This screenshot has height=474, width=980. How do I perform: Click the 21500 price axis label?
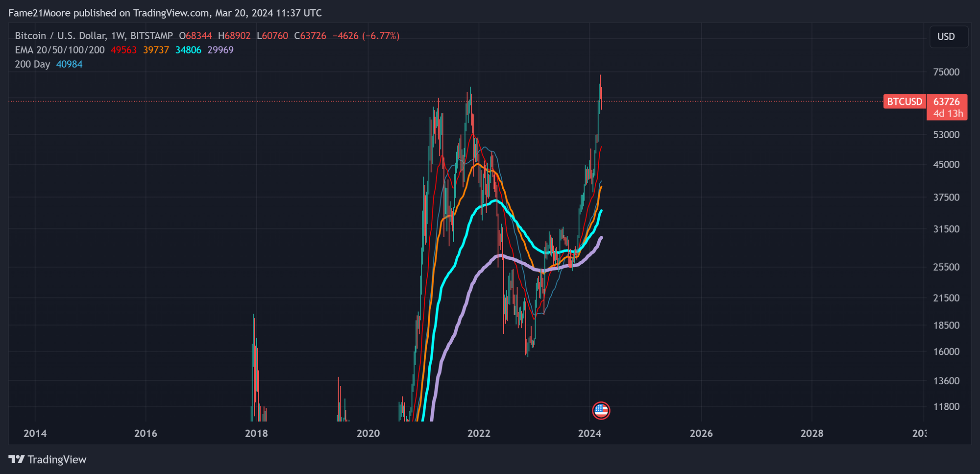[x=946, y=298]
